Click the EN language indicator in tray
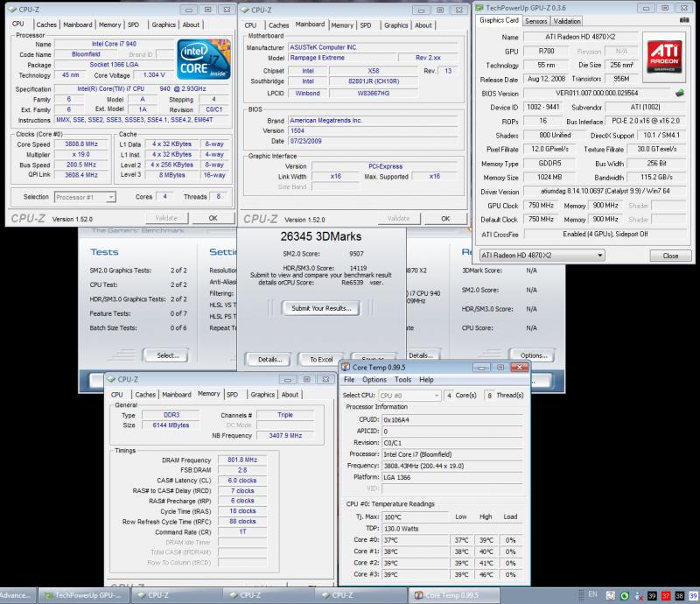700x604 pixels. (x=592, y=594)
